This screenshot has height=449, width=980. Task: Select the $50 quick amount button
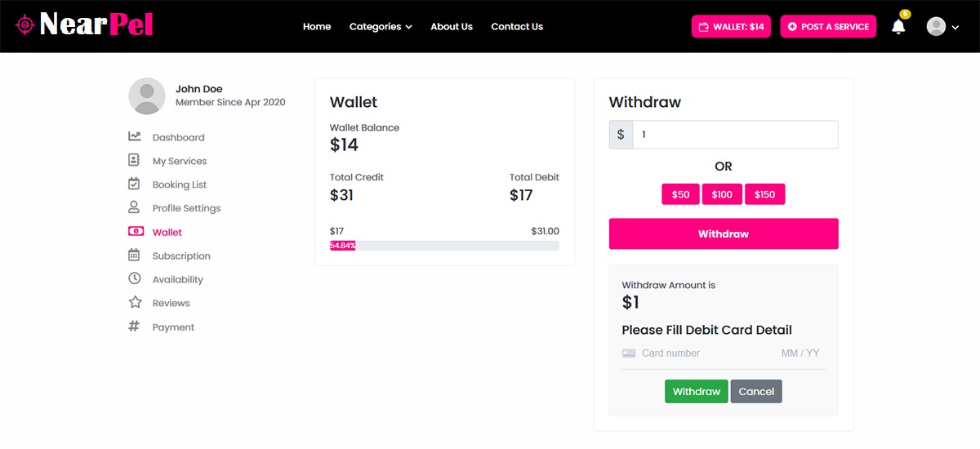[680, 194]
